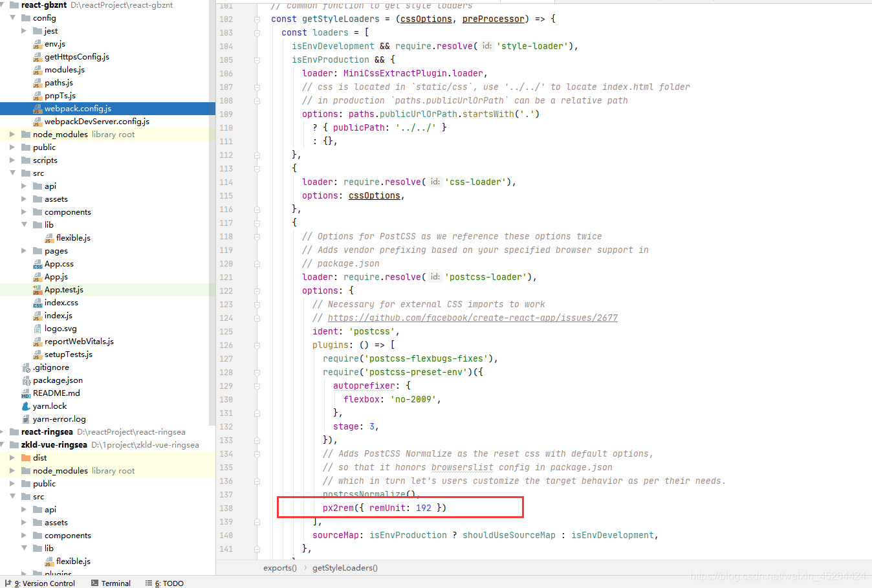This screenshot has height=588, width=872.
Task: Collapse the config folder in react-gbznt
Action: pyautogui.click(x=12, y=18)
